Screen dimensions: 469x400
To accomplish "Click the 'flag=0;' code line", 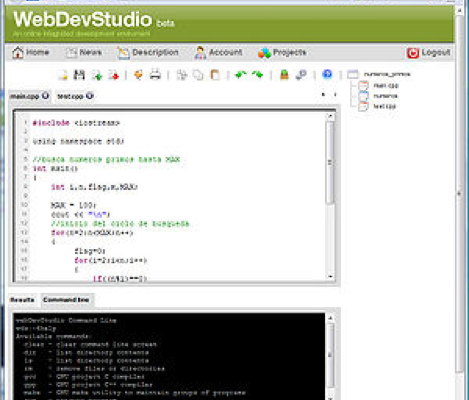I will (x=90, y=251).
